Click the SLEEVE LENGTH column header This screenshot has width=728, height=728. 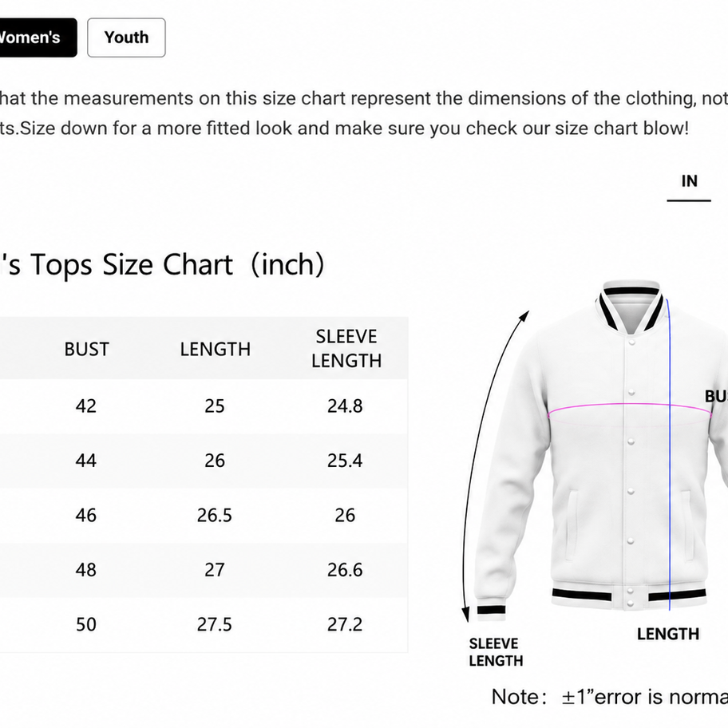346,349
